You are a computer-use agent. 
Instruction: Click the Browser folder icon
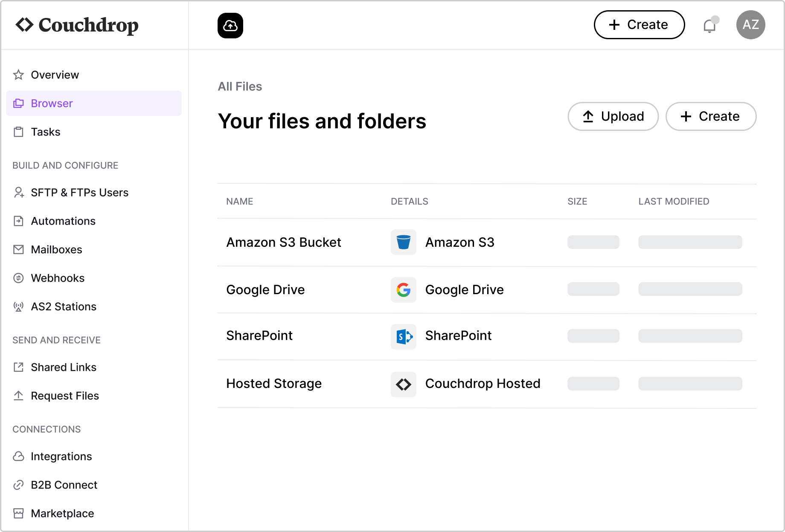click(18, 104)
